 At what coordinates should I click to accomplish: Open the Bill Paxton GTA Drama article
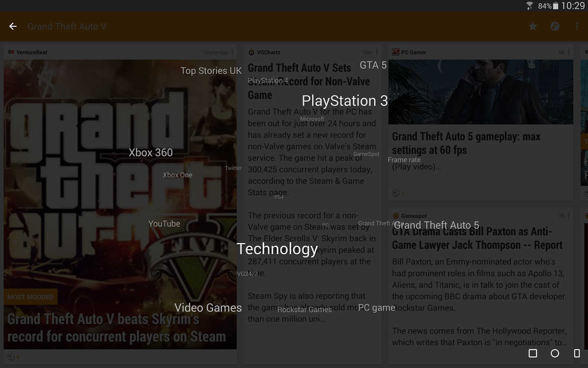click(481, 286)
